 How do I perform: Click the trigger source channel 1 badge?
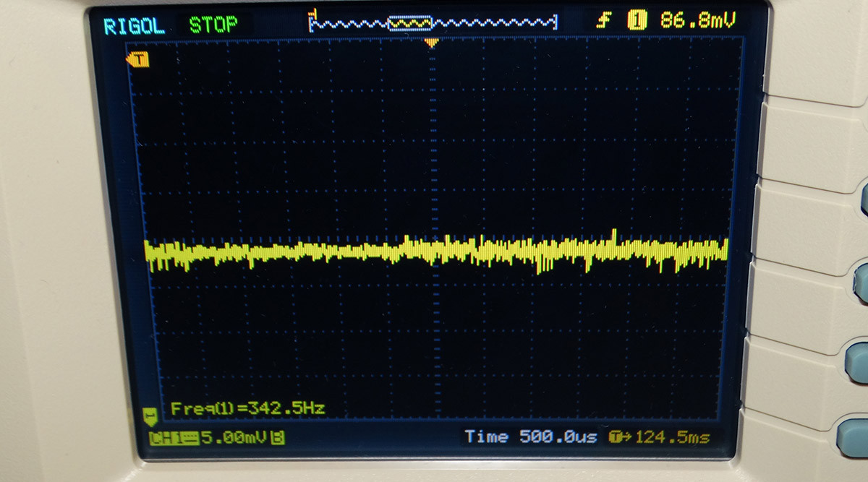pyautogui.click(x=637, y=20)
